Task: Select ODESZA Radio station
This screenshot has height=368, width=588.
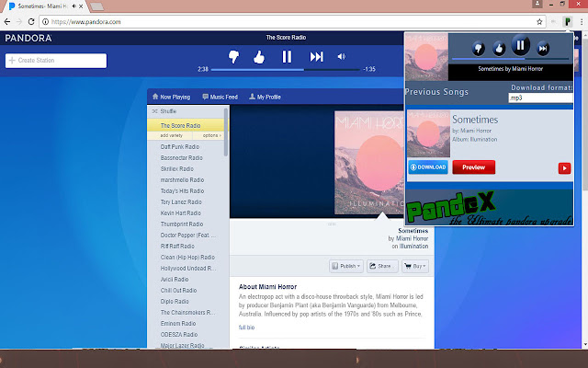Action: click(179, 335)
